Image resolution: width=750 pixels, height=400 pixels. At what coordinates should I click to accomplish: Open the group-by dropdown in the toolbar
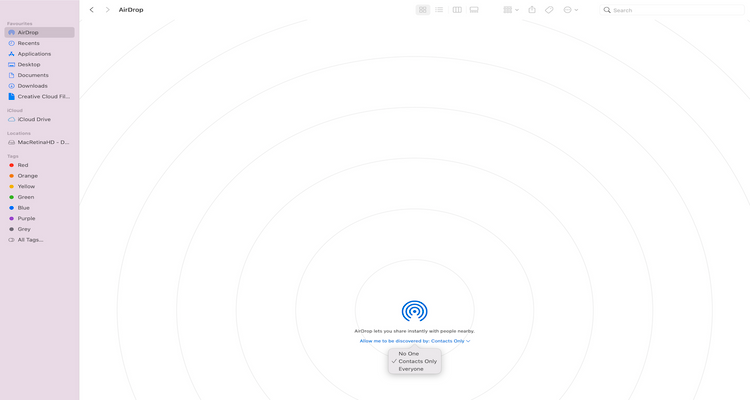(511, 10)
